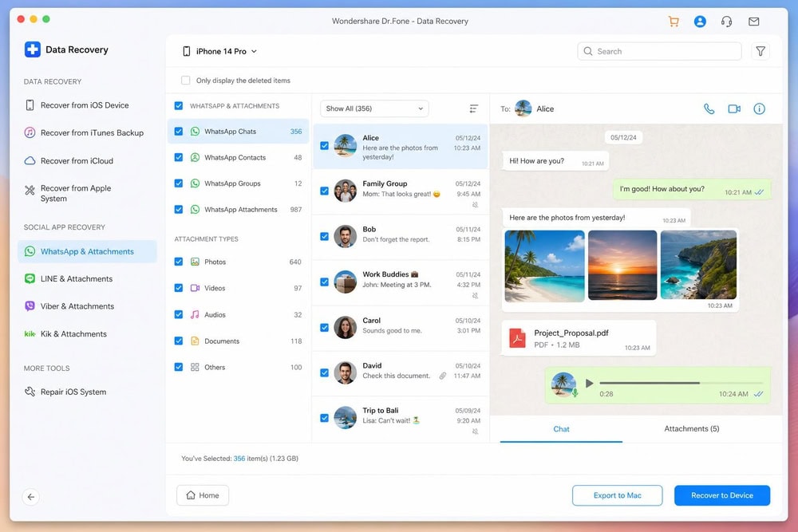Select WhatsApp & Attachments in sidebar

coord(87,251)
